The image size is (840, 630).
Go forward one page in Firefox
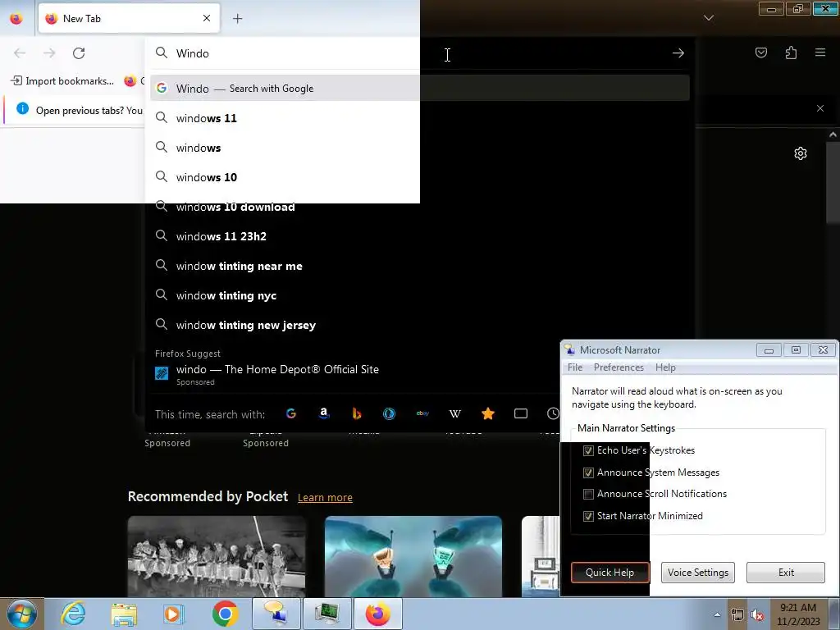point(49,53)
